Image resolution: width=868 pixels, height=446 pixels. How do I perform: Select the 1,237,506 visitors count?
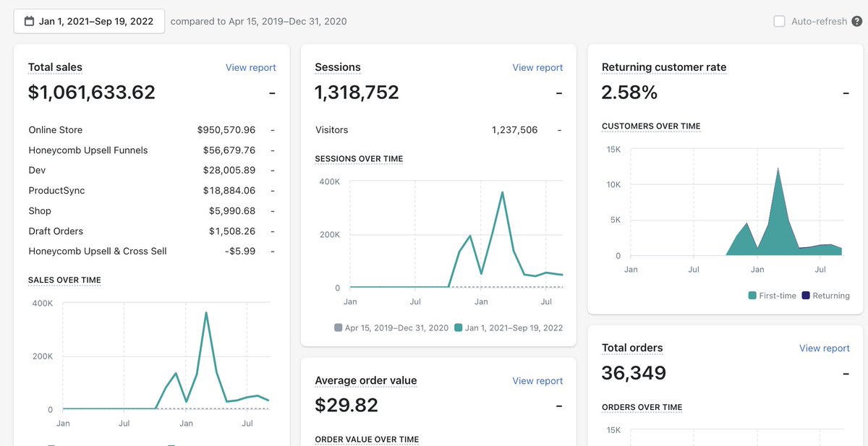tap(515, 130)
